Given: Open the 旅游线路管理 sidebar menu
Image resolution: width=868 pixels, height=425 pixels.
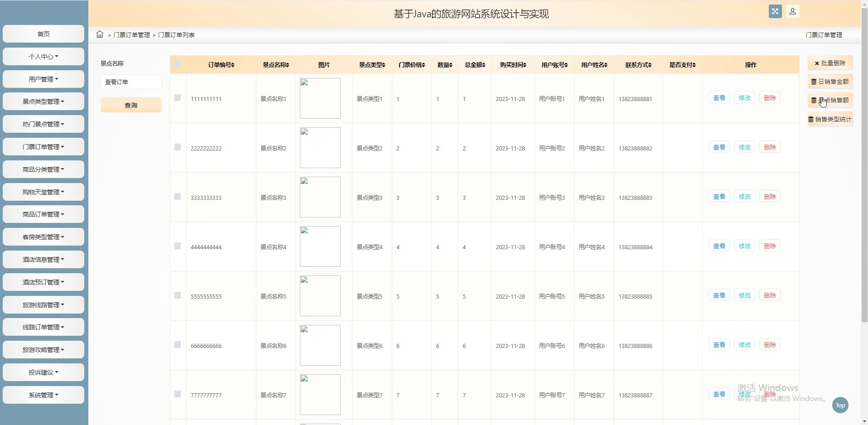Looking at the screenshot, I should click(43, 305).
